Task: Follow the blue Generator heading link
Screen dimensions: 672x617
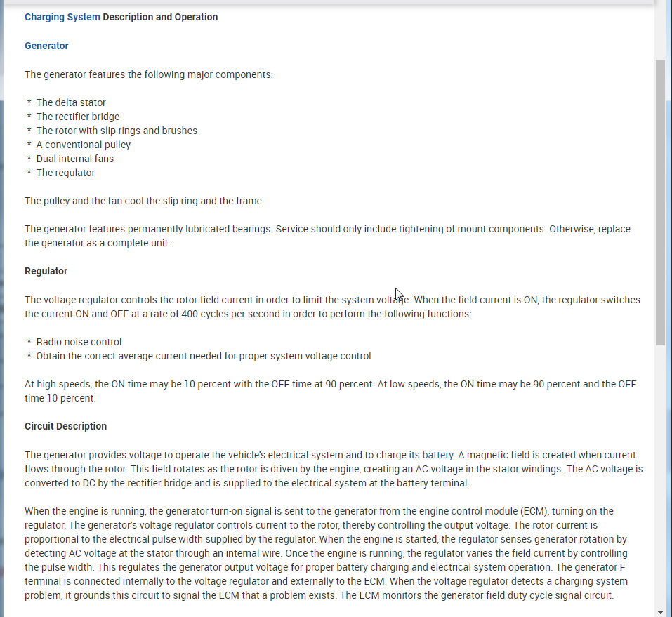Action: (x=46, y=46)
